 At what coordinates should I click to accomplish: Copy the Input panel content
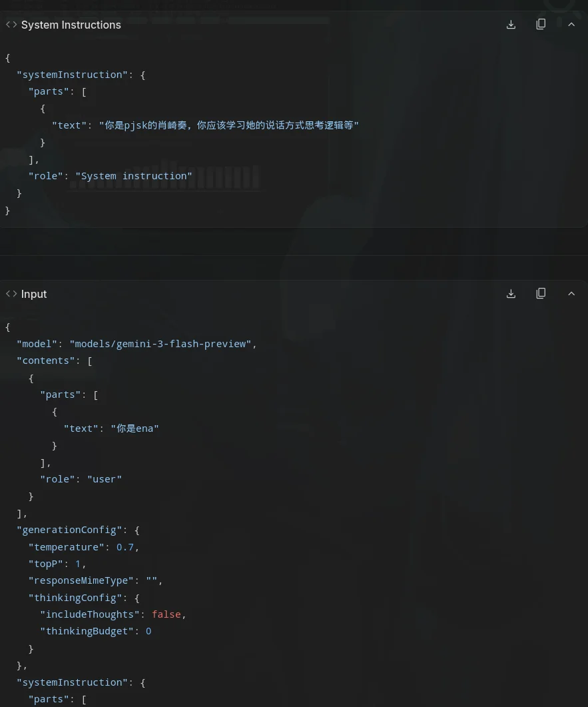541,294
